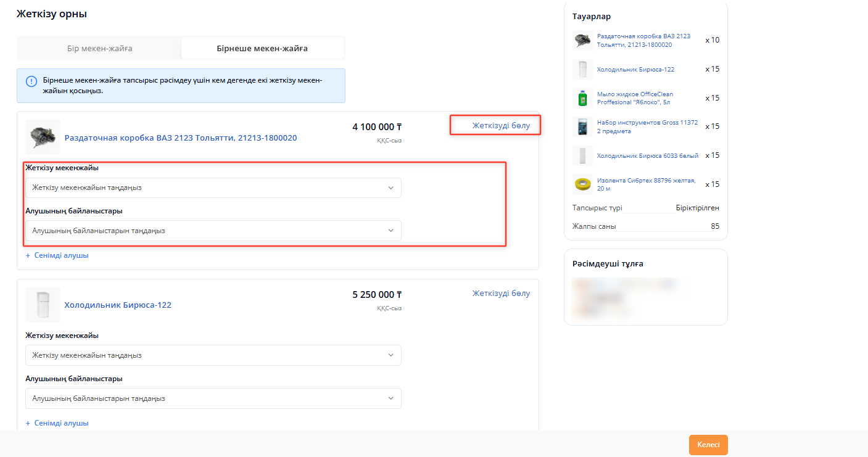This screenshot has width=868, height=457.
Task: Open delivery address dropdown for Раздаточная коробка
Action: 213,187
